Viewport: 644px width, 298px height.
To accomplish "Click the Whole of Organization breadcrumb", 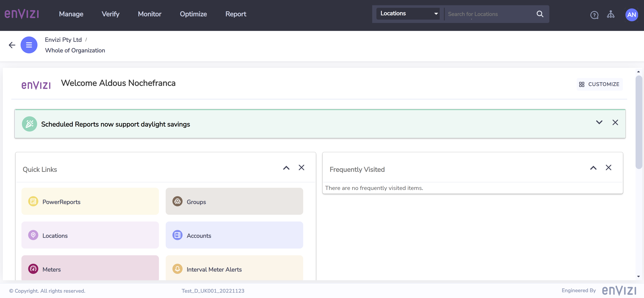I will (75, 50).
